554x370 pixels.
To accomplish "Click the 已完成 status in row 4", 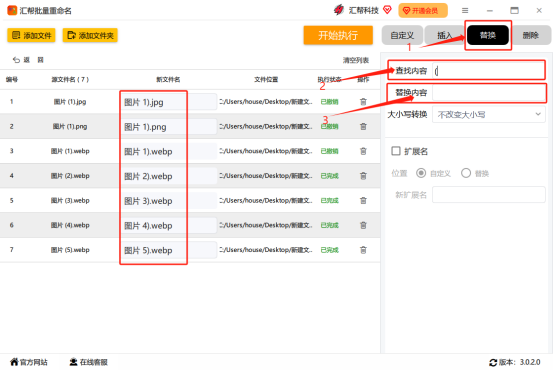I will click(x=330, y=176).
